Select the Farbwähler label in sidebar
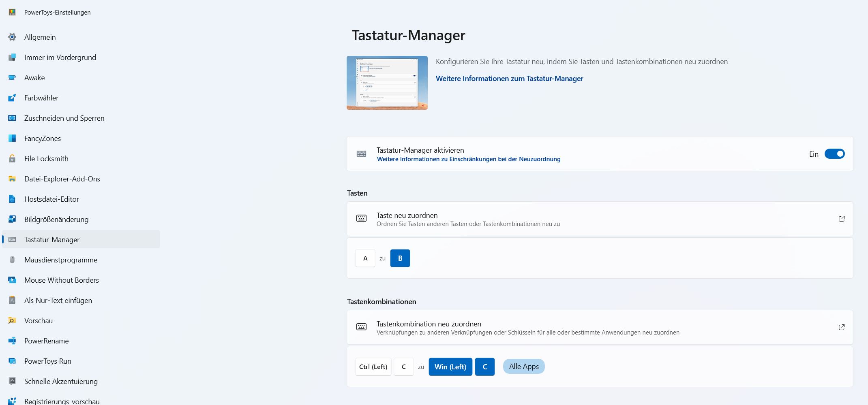This screenshot has height=405, width=868. pos(41,98)
